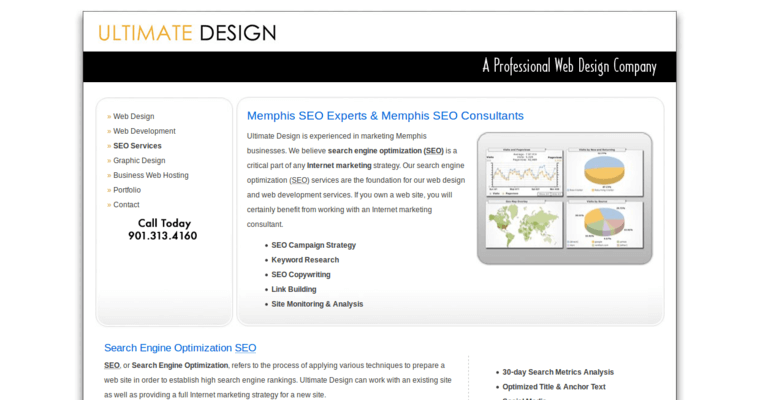Screen dimensions: 760x400
Task: Click the Memphis SEO Experts heading
Action: coord(385,116)
